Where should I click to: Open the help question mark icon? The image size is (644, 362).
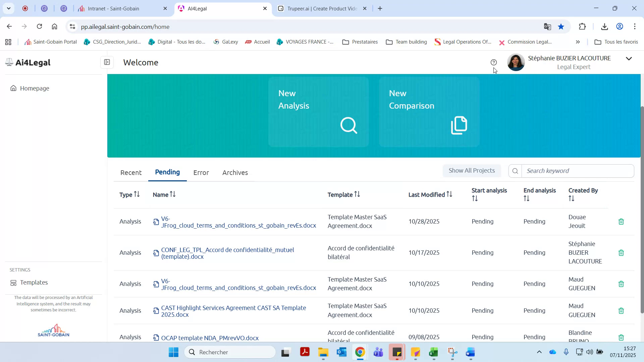click(494, 62)
